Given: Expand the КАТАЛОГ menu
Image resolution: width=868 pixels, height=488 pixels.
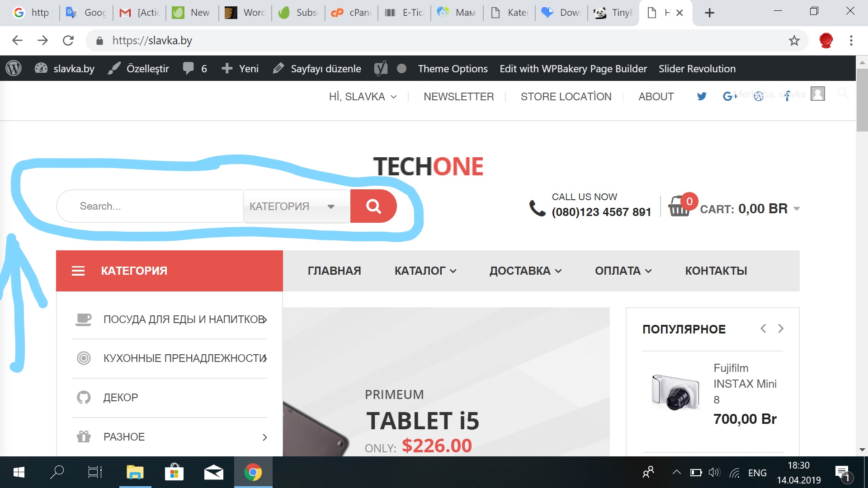Looking at the screenshot, I should [425, 271].
